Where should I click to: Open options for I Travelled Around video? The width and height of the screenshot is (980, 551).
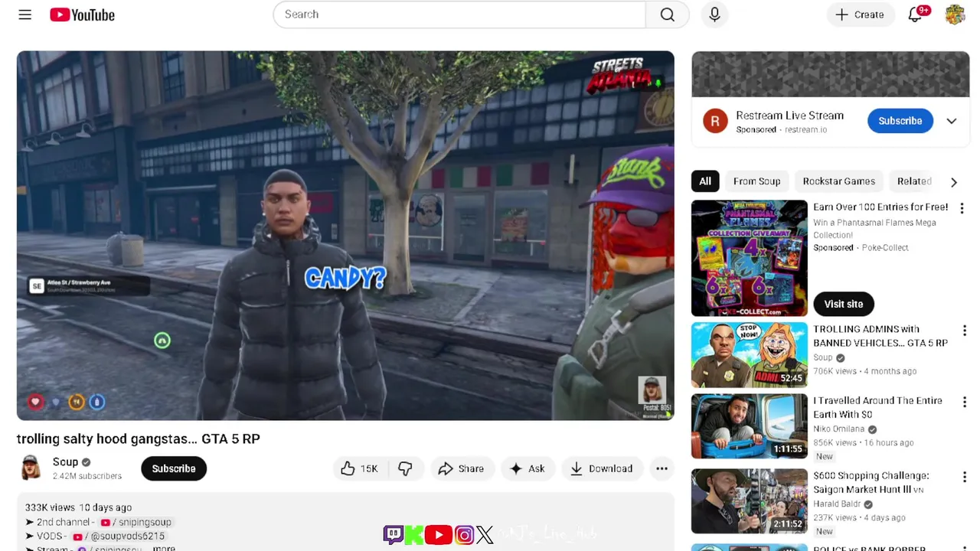(x=964, y=402)
